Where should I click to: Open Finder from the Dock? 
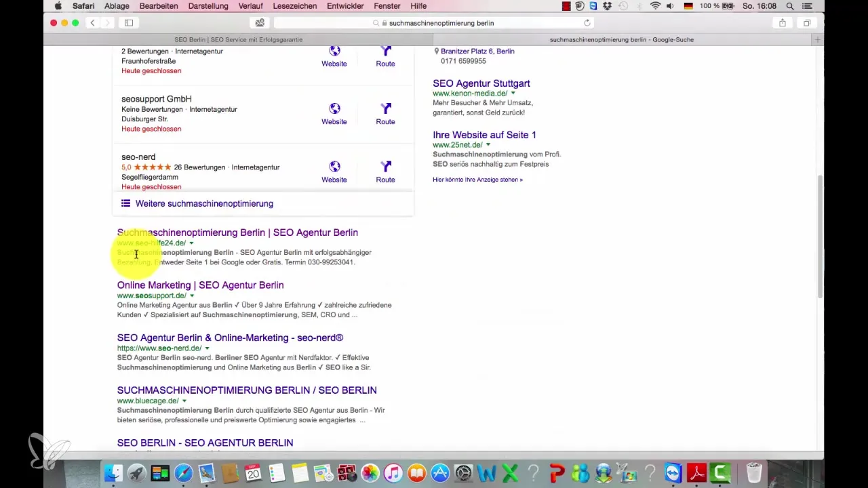[x=113, y=472]
